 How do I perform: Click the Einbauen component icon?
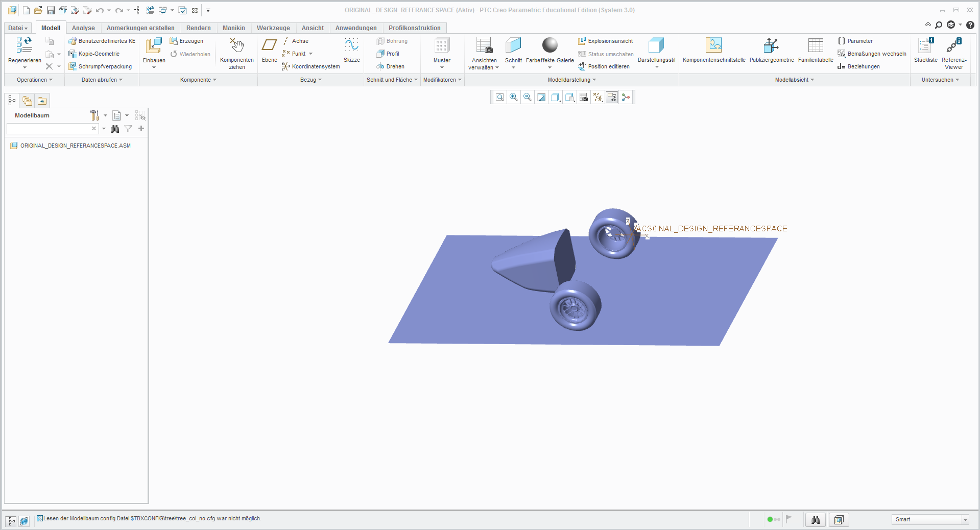(x=154, y=45)
